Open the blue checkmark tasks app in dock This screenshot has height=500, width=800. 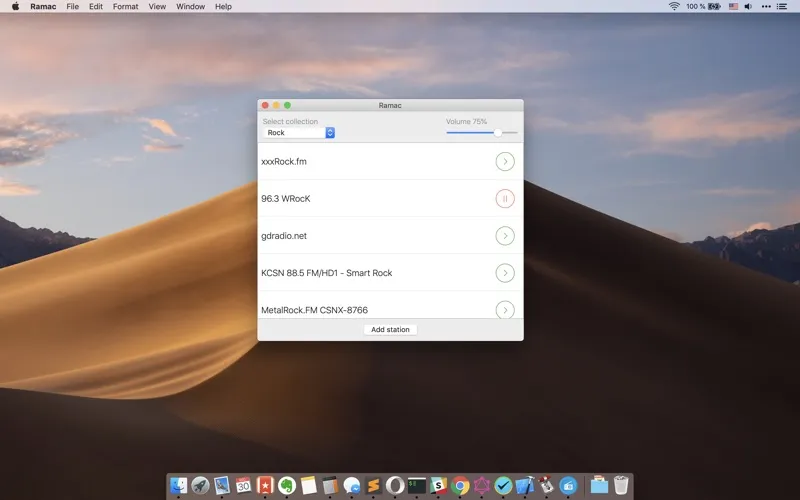point(503,485)
